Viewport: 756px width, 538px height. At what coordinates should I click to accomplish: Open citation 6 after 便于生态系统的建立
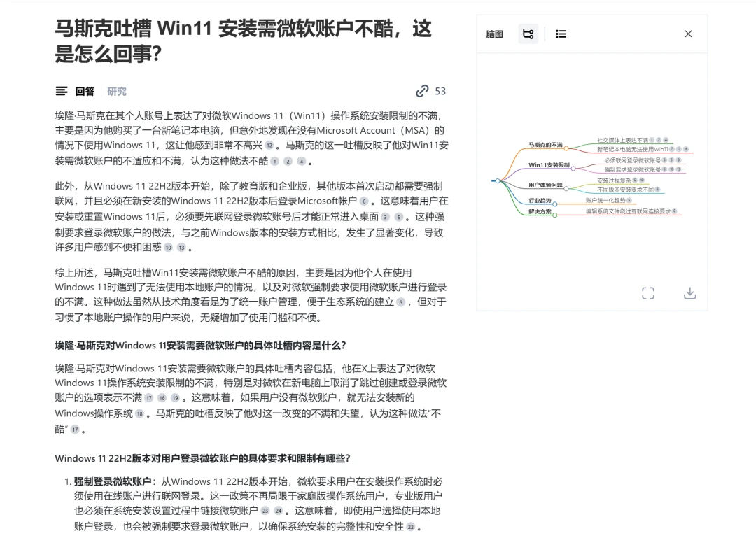[400, 302]
